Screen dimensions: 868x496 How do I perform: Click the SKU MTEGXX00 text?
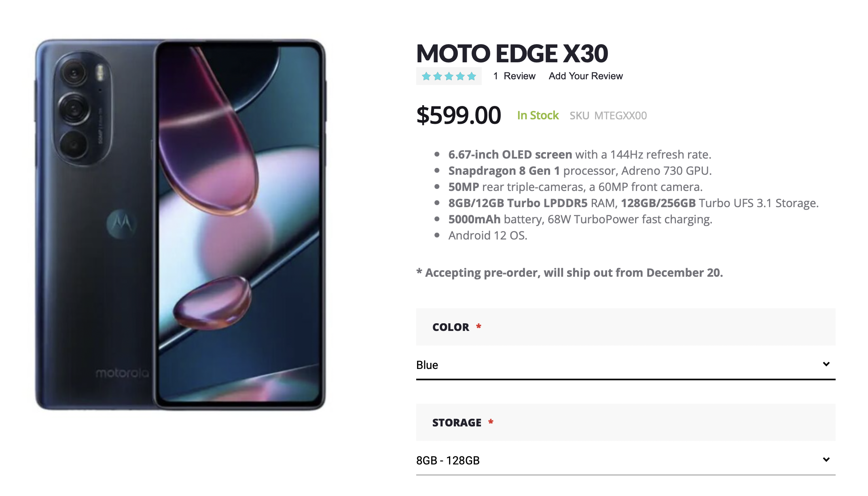tap(608, 116)
